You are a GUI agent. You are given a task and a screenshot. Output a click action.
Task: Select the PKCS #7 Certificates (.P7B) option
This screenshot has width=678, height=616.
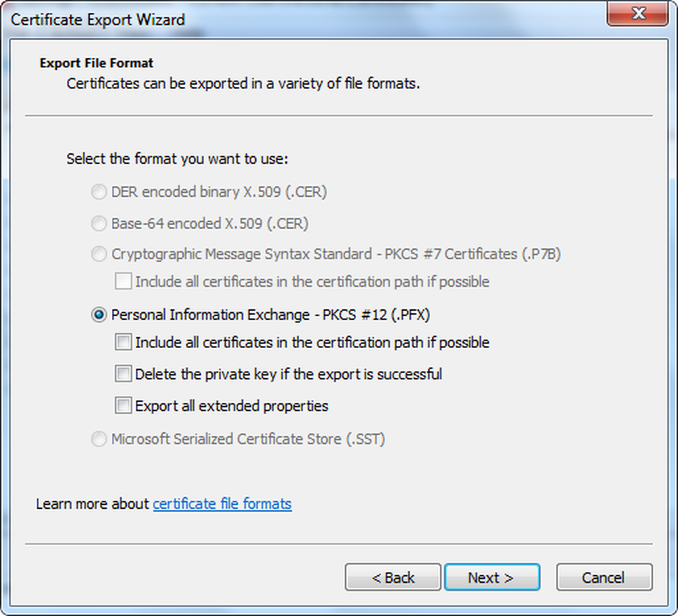click(x=99, y=254)
